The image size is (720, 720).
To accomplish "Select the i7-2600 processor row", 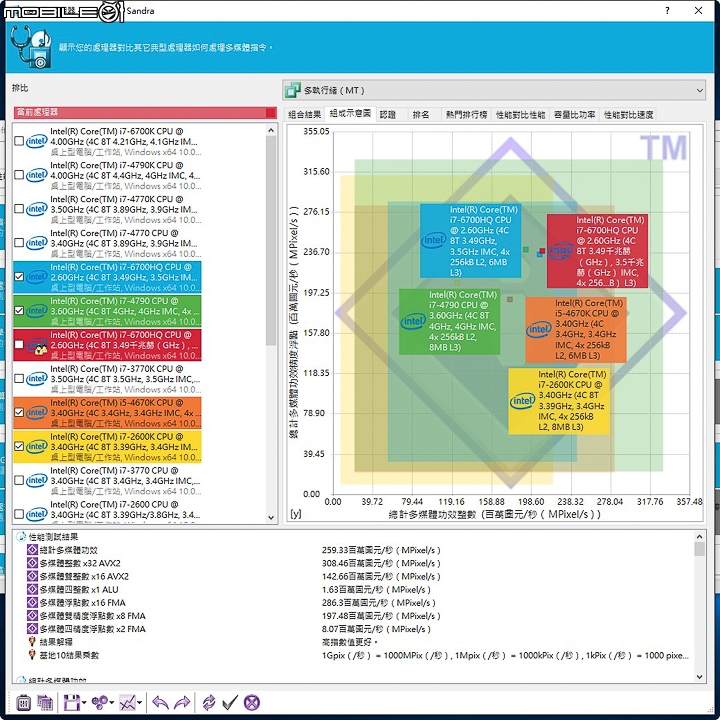I will 107,511.
